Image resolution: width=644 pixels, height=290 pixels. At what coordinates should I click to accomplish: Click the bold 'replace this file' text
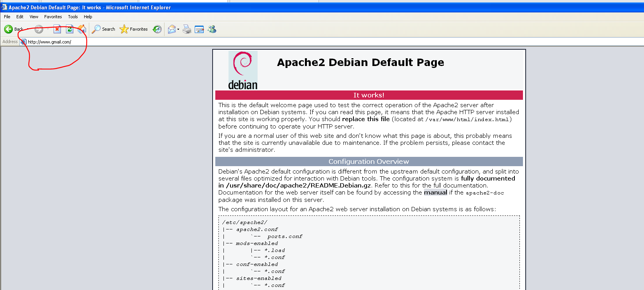click(x=366, y=119)
